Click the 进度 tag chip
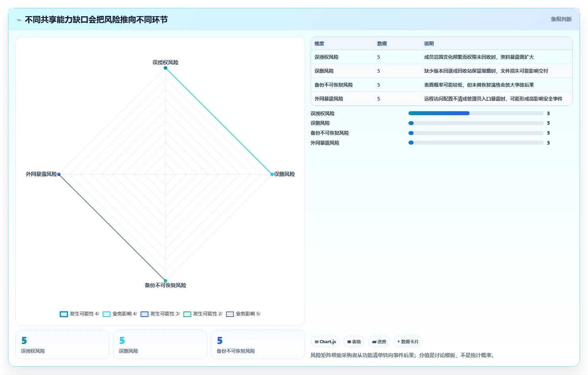 coord(379,342)
